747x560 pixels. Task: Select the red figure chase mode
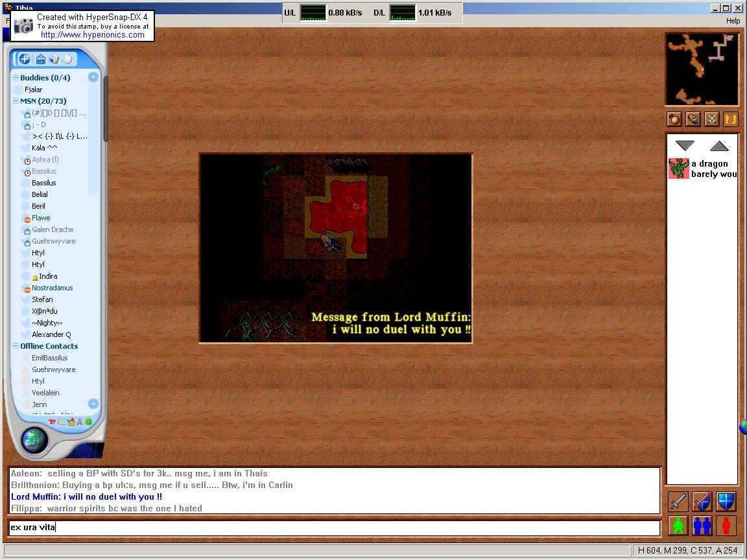[726, 525]
